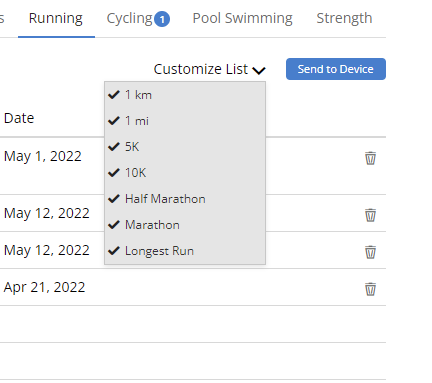Toggle the 10K list option
This screenshot has width=432, height=383.
[x=185, y=173]
